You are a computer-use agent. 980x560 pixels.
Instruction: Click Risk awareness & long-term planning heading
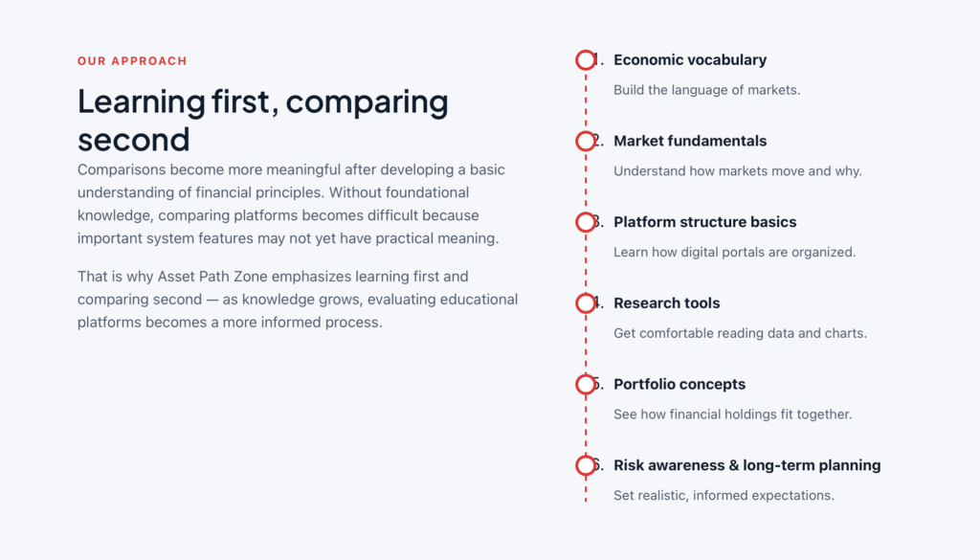[746, 465]
